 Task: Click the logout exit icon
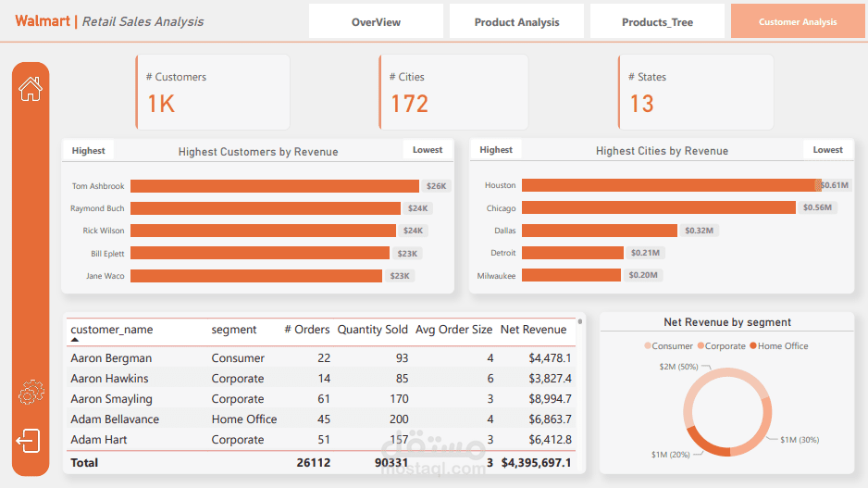pos(29,441)
